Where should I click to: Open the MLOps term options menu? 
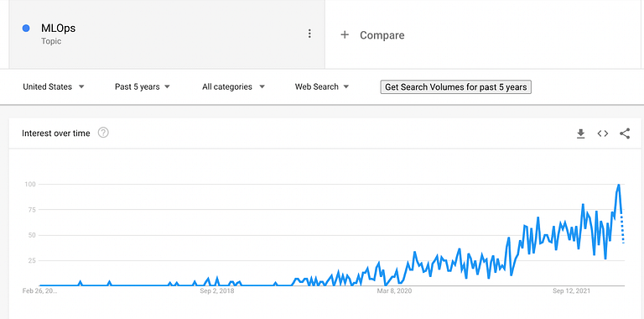(x=309, y=34)
